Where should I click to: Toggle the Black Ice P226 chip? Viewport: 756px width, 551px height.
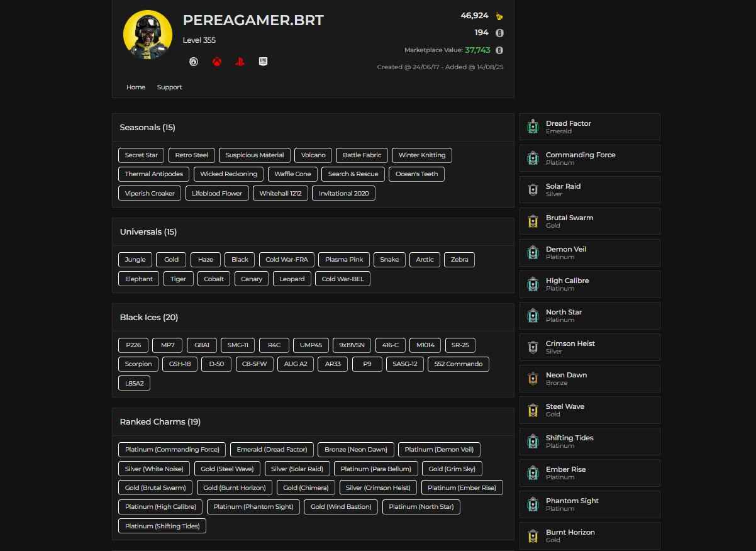pos(133,345)
